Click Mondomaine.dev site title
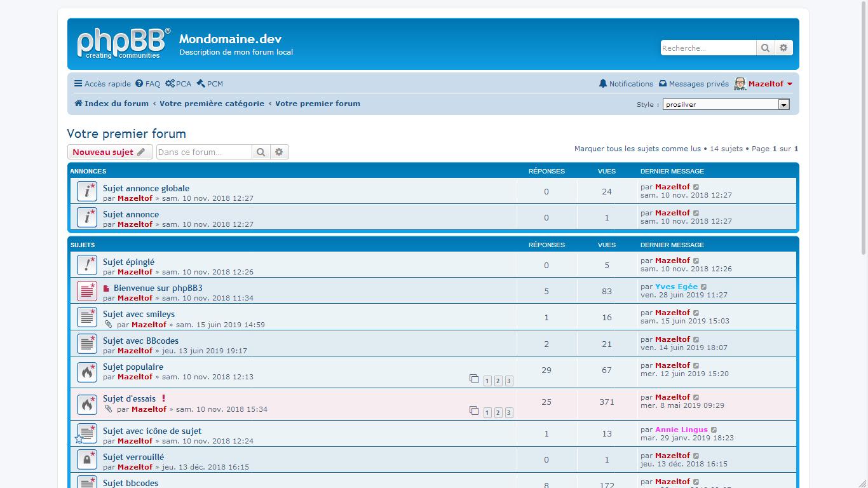Viewport: 868px width, 488px height. [x=230, y=39]
